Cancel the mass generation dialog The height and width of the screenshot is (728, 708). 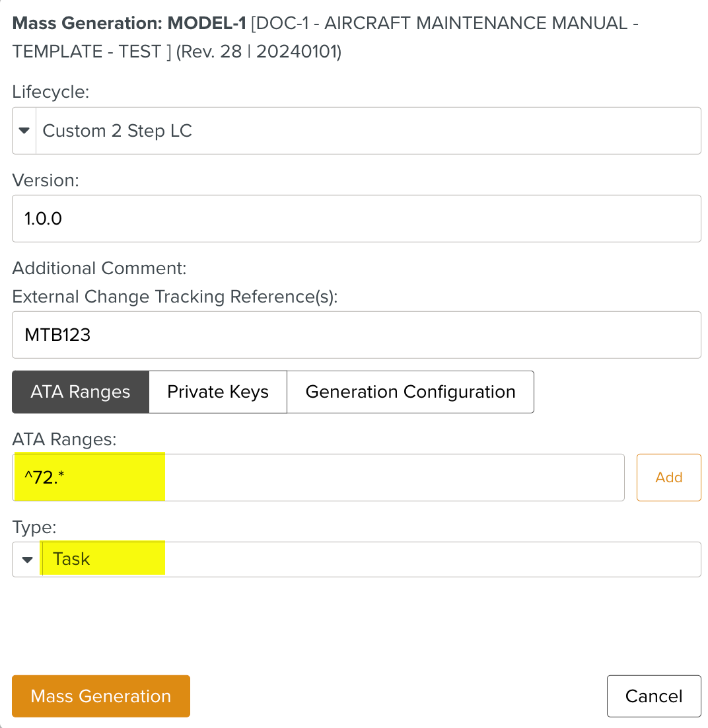coord(654,696)
